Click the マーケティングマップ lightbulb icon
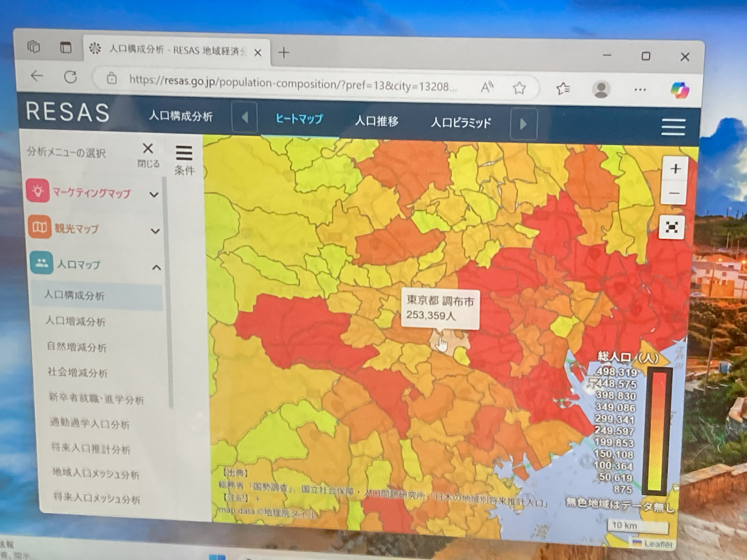 tap(37, 191)
